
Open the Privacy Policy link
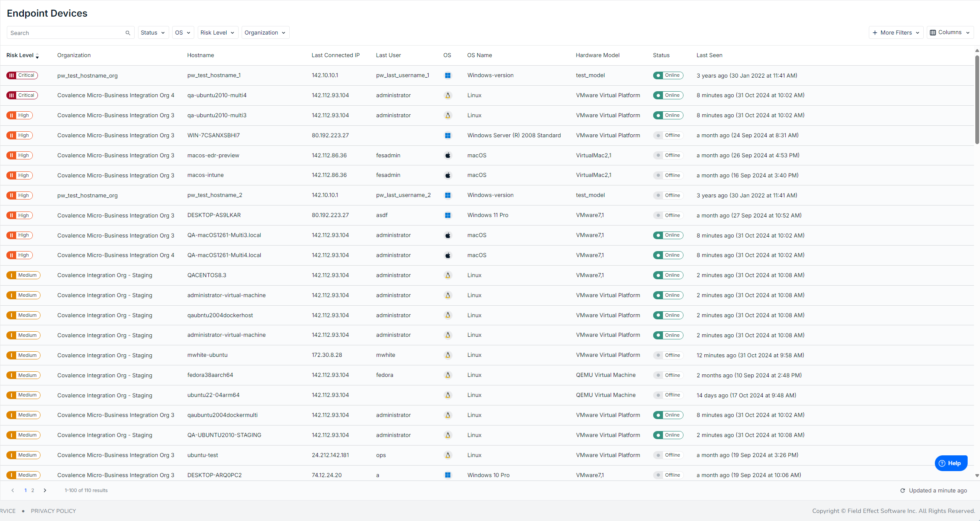[53, 511]
